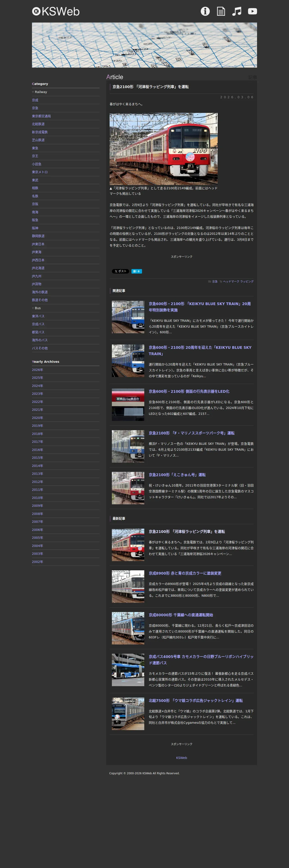Open the music note icon in header
Image resolution: width=289 pixels, height=868 pixels.
coord(237,11)
